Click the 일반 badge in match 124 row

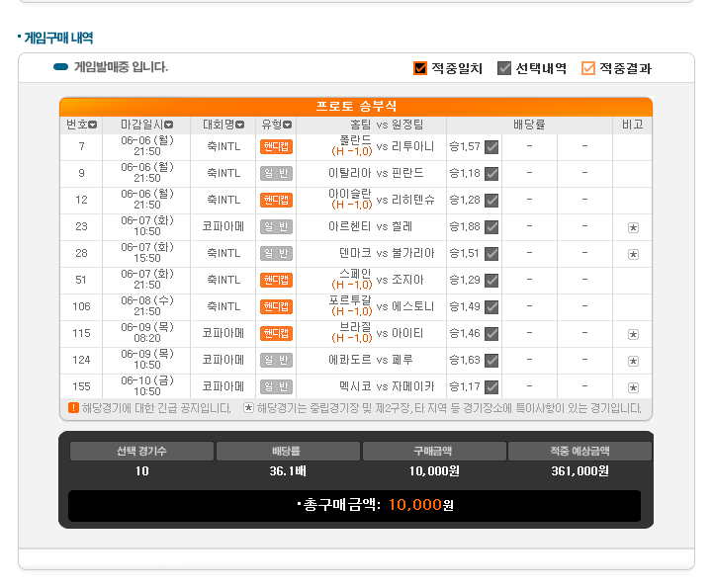pos(276,361)
